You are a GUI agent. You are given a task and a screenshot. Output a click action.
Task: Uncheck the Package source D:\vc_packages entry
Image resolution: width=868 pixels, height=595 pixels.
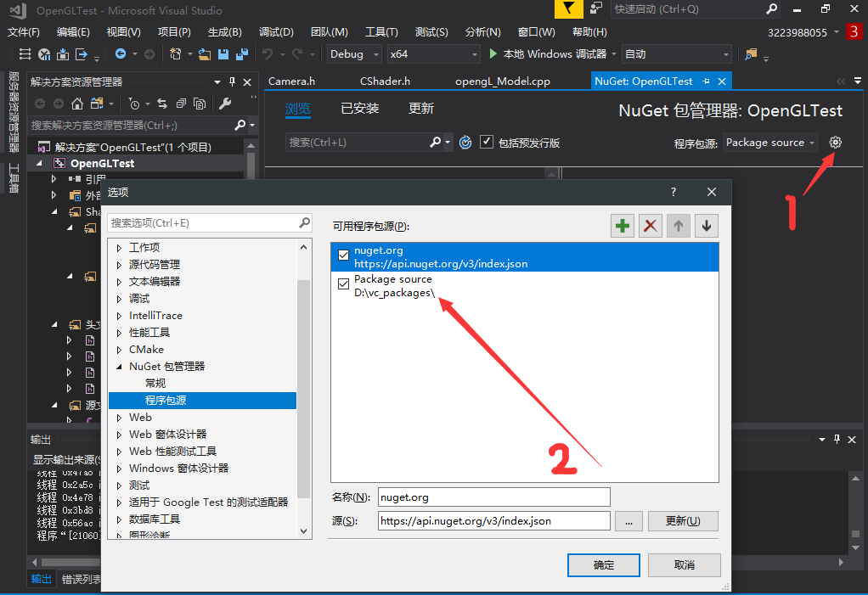tap(343, 284)
